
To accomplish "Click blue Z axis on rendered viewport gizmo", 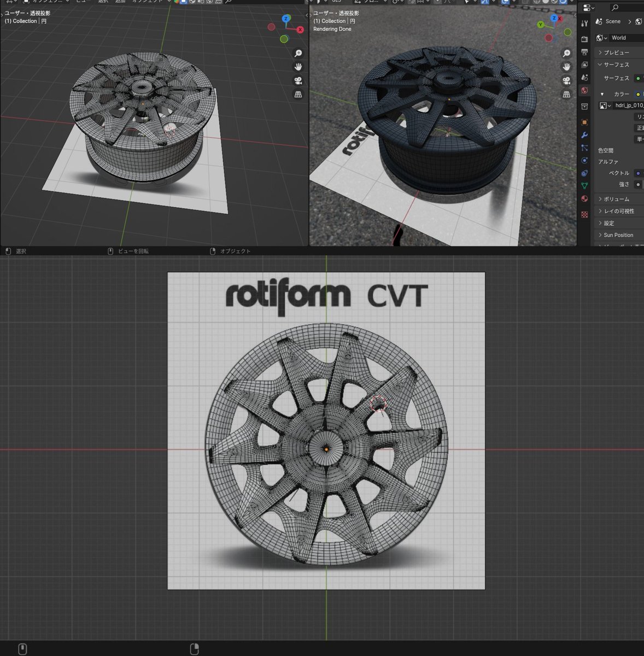I will 554,19.
